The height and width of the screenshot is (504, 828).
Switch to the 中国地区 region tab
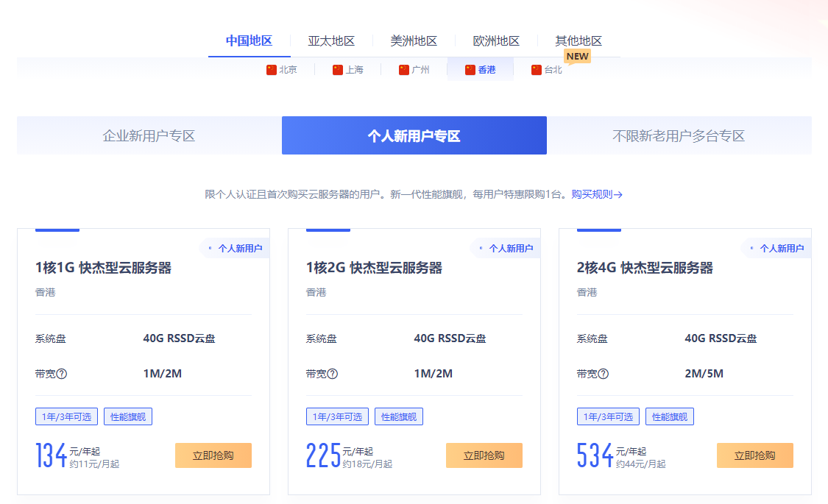point(250,41)
